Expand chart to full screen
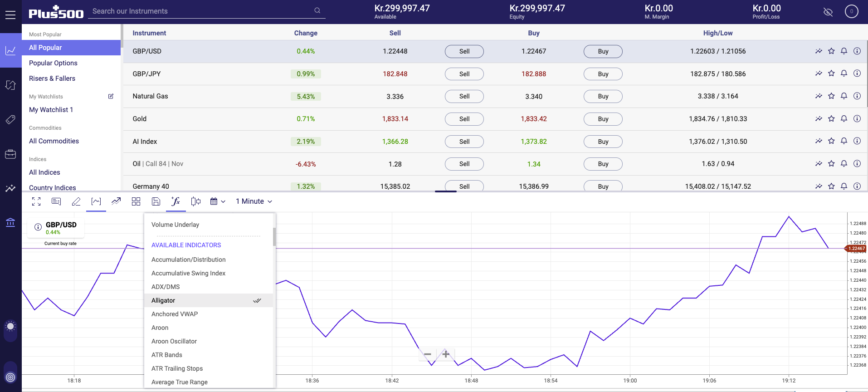Viewport: 868px width, 392px height. click(x=36, y=201)
